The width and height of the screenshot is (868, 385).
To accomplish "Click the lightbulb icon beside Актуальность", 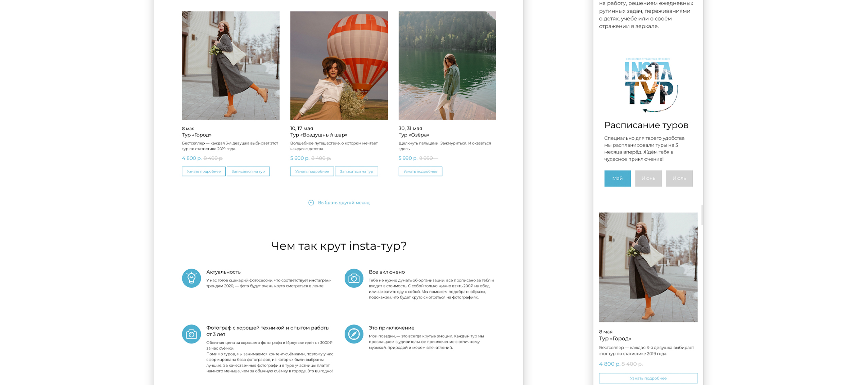I will [191, 278].
